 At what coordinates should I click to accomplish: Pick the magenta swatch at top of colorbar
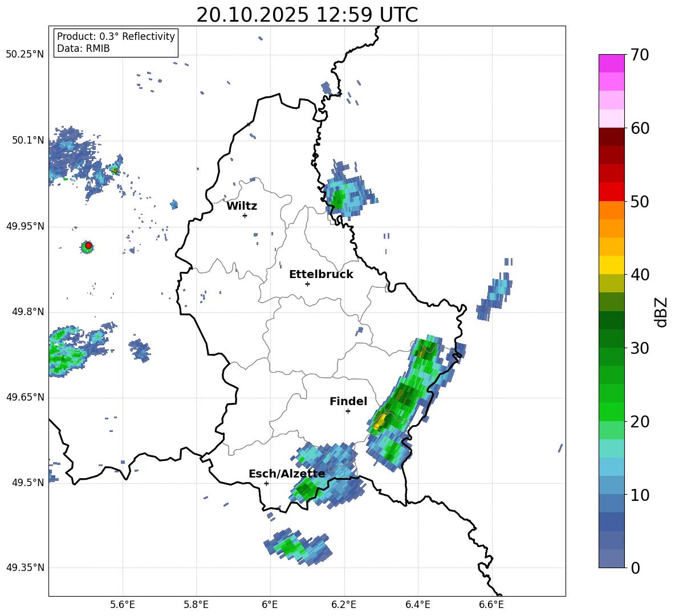pyautogui.click(x=611, y=64)
